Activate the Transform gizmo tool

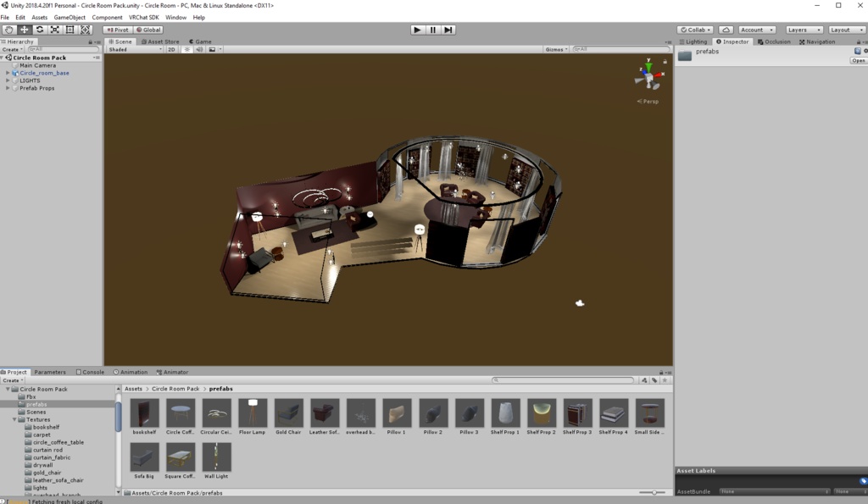[85, 30]
